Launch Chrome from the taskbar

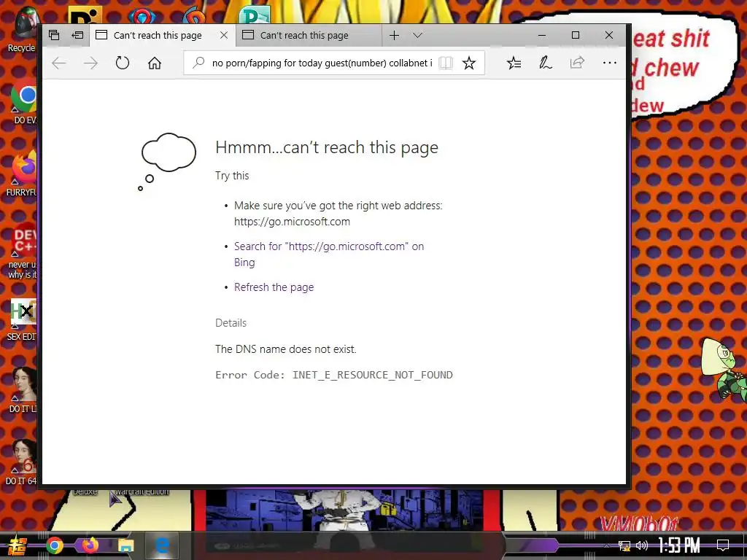(55, 545)
